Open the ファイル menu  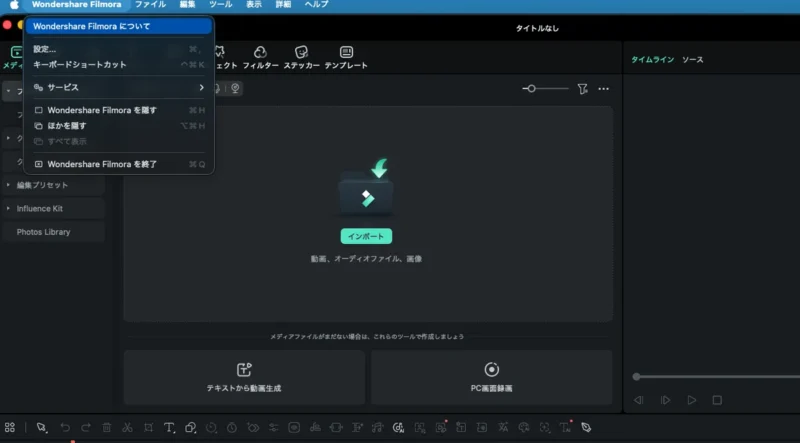[x=150, y=5]
